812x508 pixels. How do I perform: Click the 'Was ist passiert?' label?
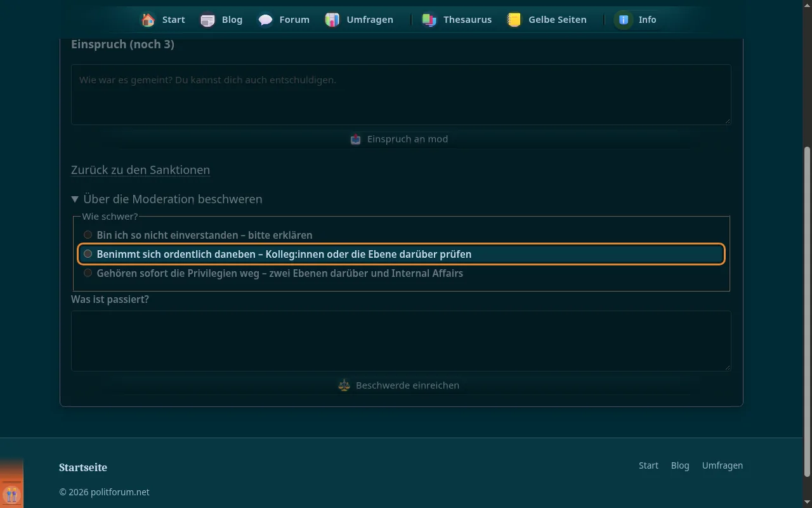[x=110, y=299]
